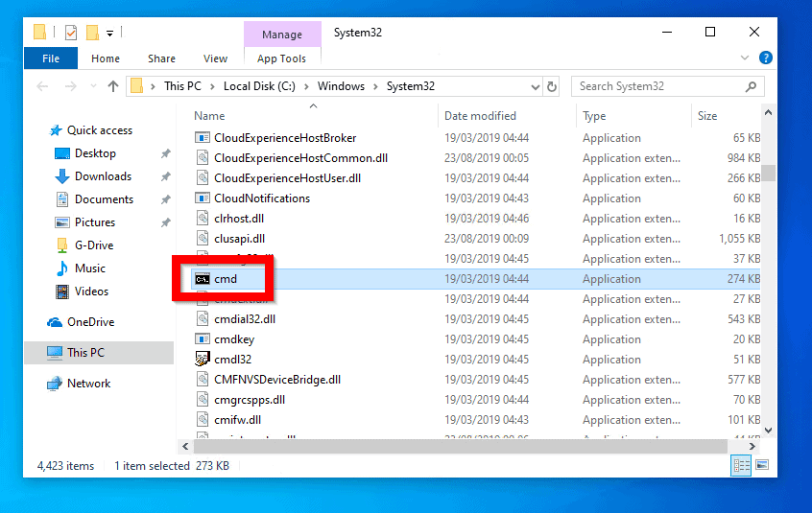
Task: Select CloudExperienceHostCommon.dll file
Action: (300, 158)
